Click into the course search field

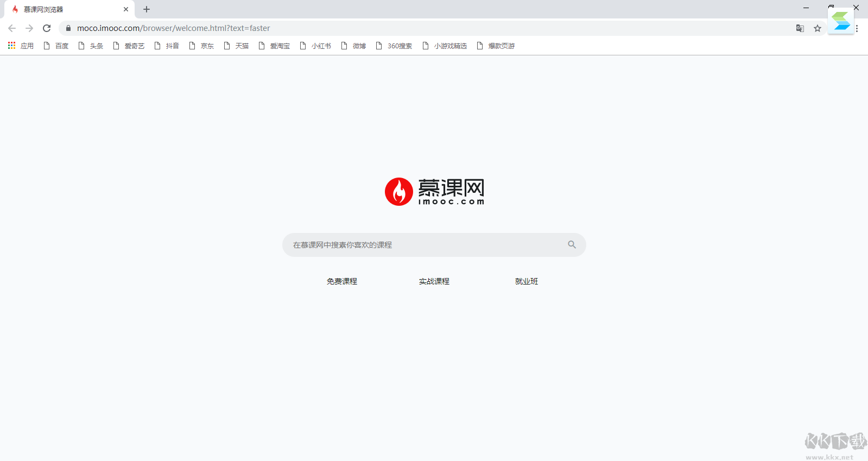(423, 245)
